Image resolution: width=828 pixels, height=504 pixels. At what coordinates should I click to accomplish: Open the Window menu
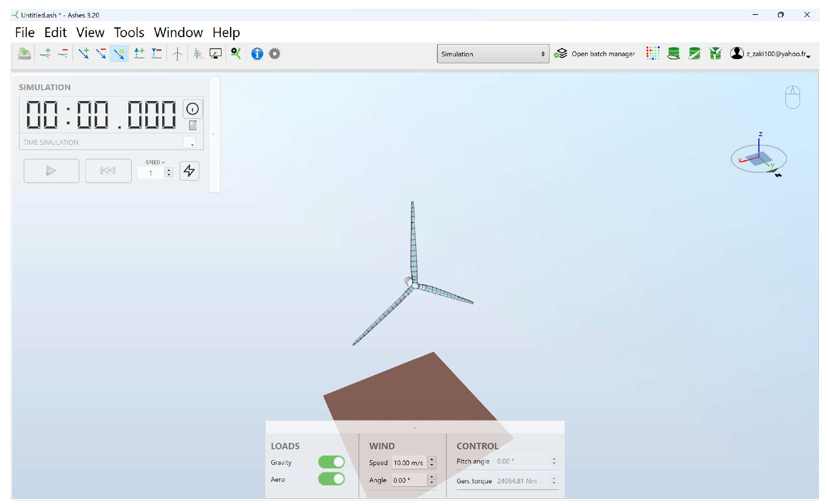point(178,32)
